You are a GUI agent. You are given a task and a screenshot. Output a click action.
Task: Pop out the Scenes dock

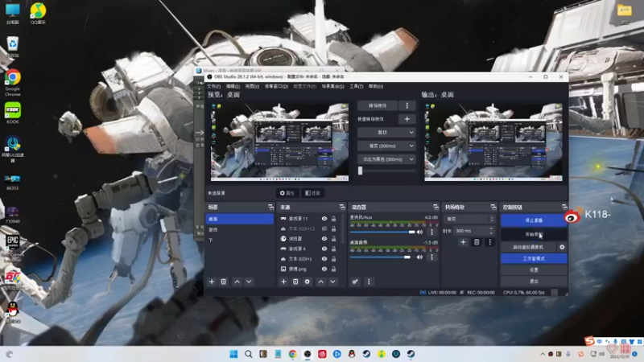click(270, 208)
